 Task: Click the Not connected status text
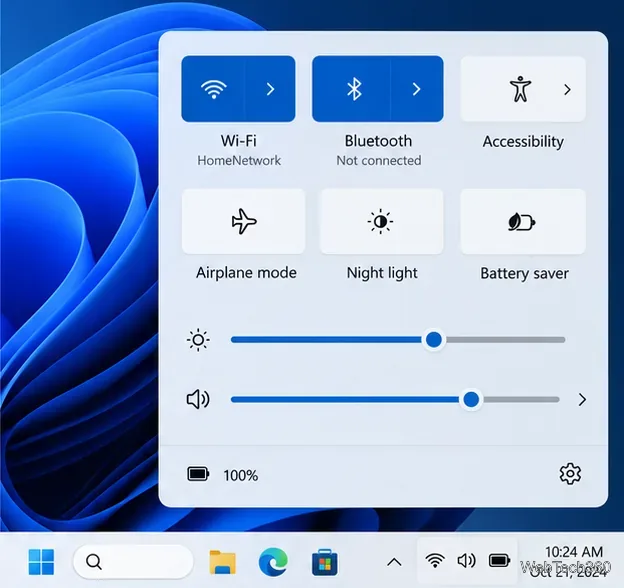coord(379,161)
